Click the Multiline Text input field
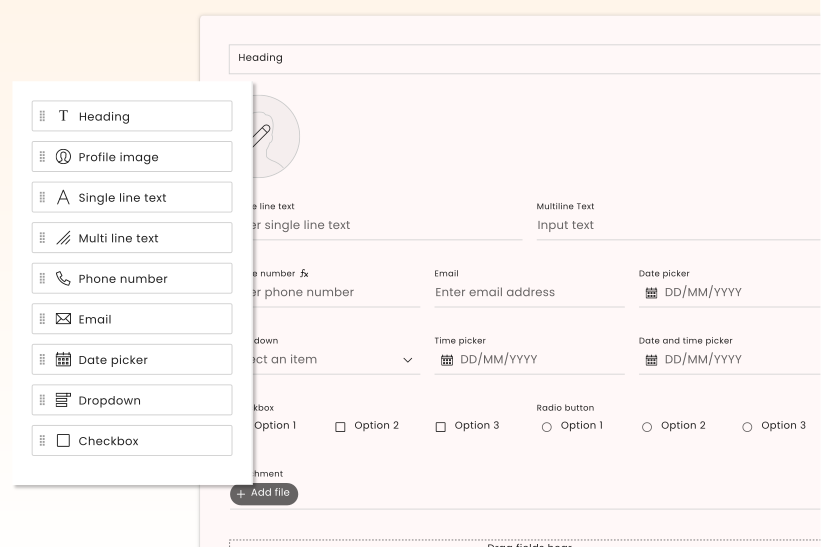The width and height of the screenshot is (822, 547). pyautogui.click(x=678, y=225)
